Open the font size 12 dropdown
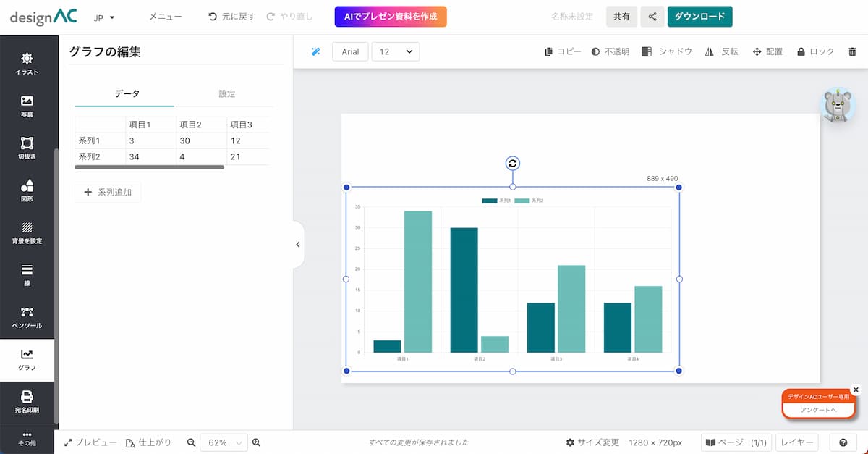Screen dimensions: 868x454 [395, 52]
